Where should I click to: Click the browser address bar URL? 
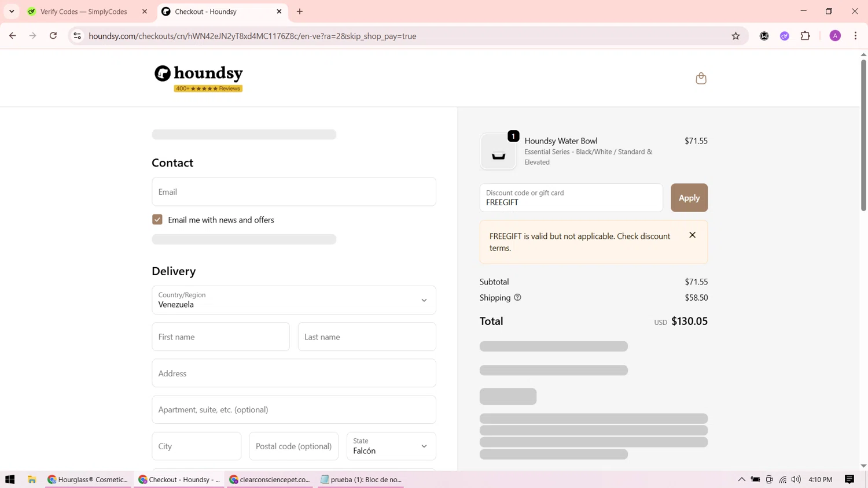tap(252, 36)
